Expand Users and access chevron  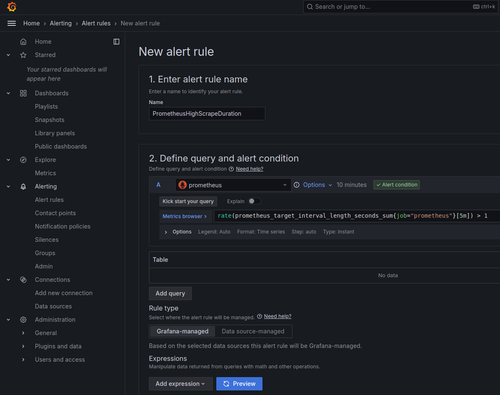pos(23,360)
